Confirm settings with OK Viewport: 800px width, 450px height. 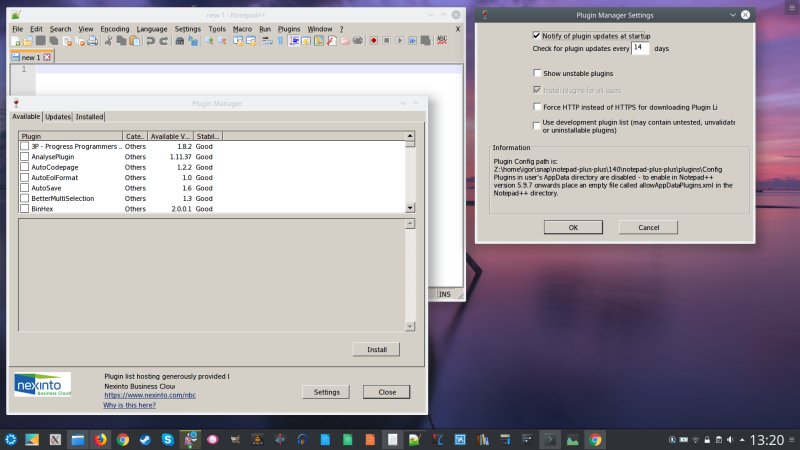point(573,228)
